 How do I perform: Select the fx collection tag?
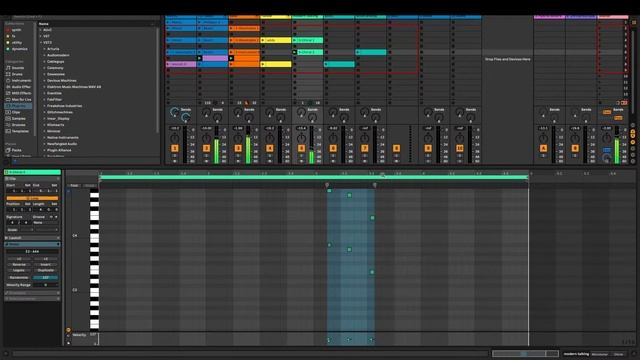point(14,36)
